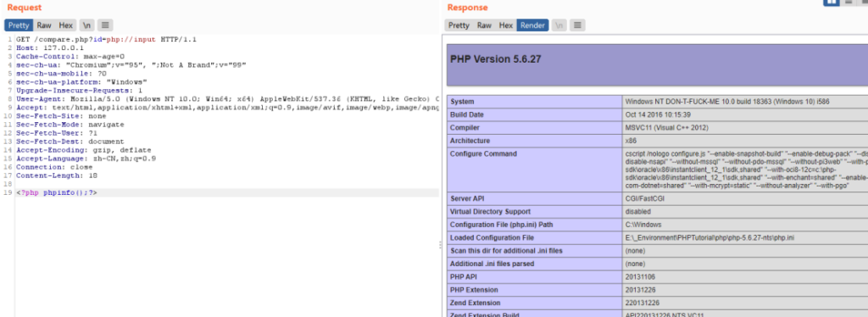868x317 pixels.
Task: Select the sec-ch-ua Chromium header line
Action: coord(131,65)
